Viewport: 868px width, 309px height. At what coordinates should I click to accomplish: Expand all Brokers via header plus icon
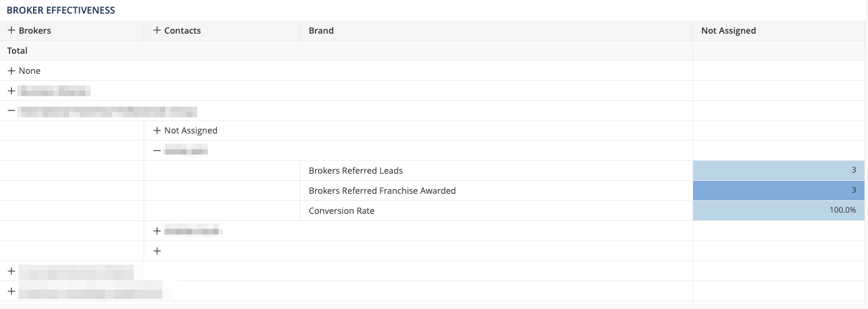(11, 30)
